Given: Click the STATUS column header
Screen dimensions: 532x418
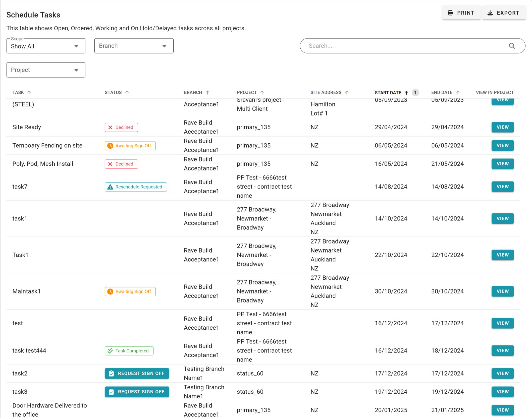Looking at the screenshot, I should [x=113, y=93].
